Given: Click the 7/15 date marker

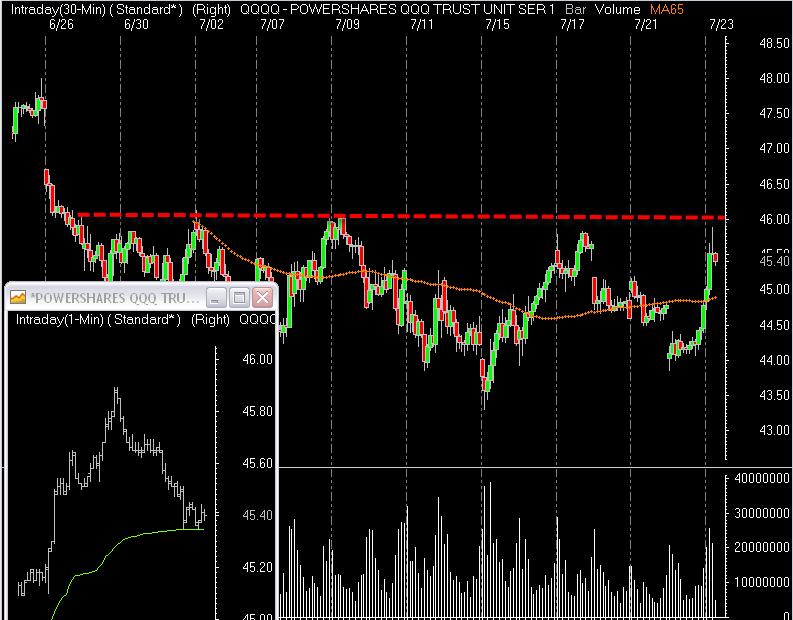Looking at the screenshot, I should 497,24.
